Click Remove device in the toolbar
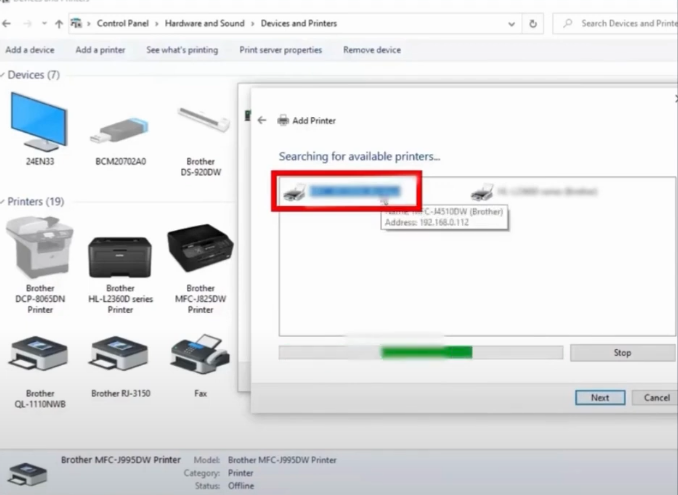 tap(372, 50)
